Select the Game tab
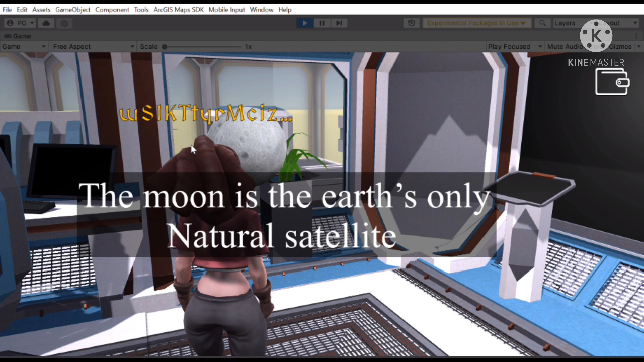The width and height of the screenshot is (644, 362). [18, 36]
